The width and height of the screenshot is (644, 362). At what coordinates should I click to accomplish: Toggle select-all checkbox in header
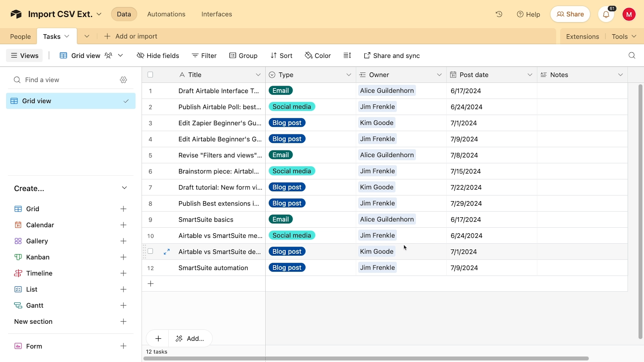[x=151, y=75]
